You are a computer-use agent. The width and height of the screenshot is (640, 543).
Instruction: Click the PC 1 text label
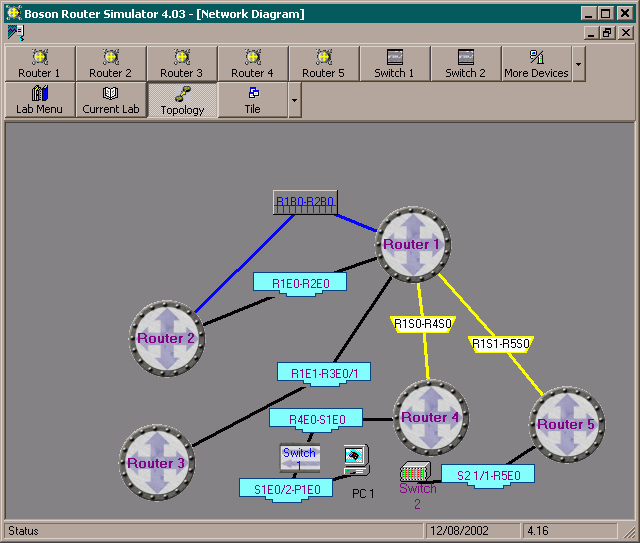[x=363, y=494]
